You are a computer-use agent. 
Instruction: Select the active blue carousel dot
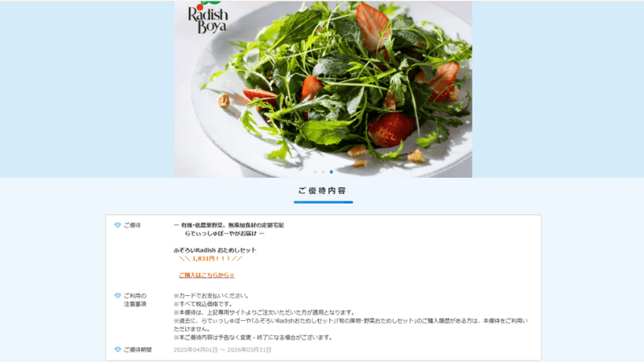pos(331,172)
